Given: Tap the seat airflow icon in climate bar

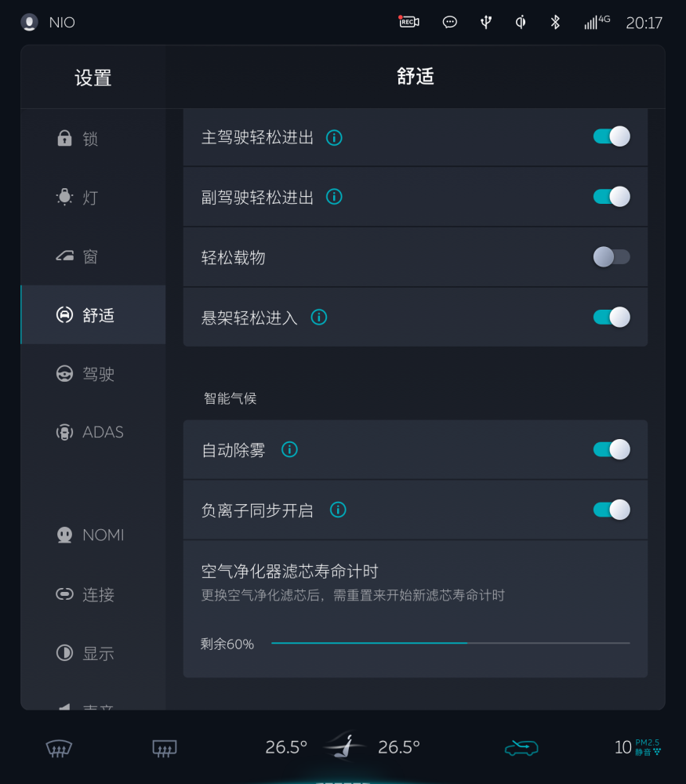Looking at the screenshot, I should pos(343,746).
